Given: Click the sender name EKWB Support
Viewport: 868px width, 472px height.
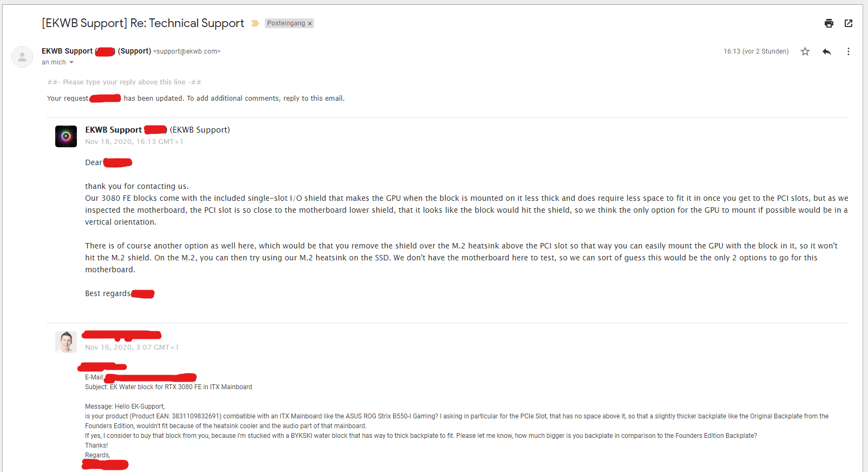Looking at the screenshot, I should coord(67,51).
